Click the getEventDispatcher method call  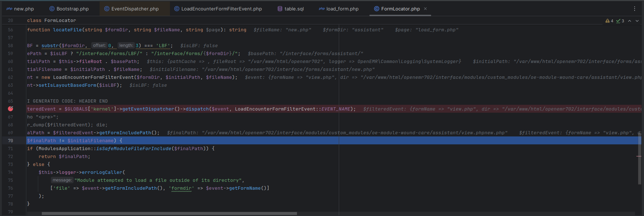(x=148, y=109)
